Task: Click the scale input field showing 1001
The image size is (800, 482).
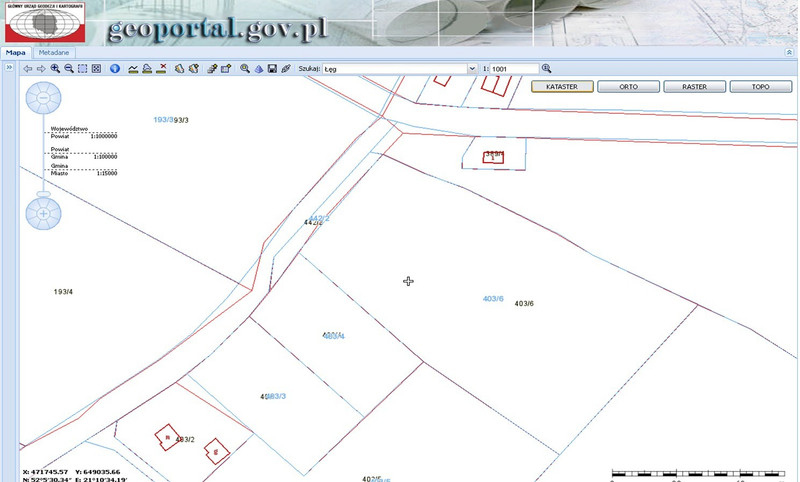Action: tap(512, 69)
